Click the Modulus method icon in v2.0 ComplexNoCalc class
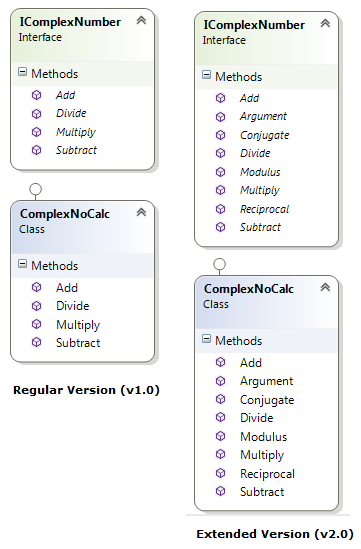Screen dimensions: 361x549 pyautogui.click(x=220, y=436)
